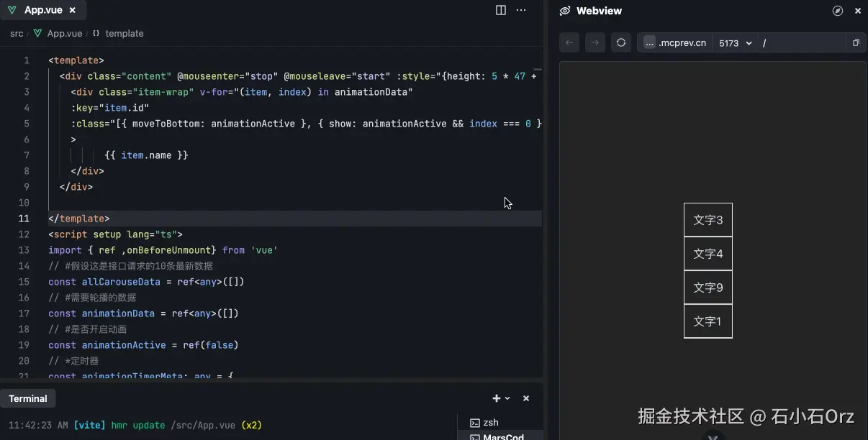Click the 文字4 item in preview

pos(708,254)
